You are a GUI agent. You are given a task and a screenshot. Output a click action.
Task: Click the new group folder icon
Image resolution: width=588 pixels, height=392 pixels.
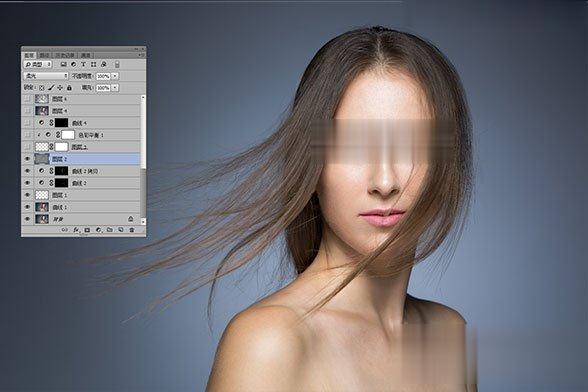(110, 230)
